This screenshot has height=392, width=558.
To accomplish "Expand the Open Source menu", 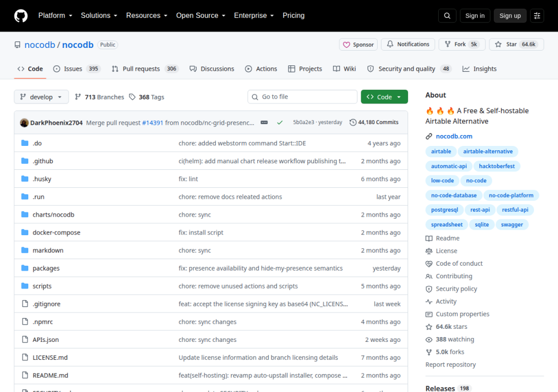I will click(x=201, y=16).
